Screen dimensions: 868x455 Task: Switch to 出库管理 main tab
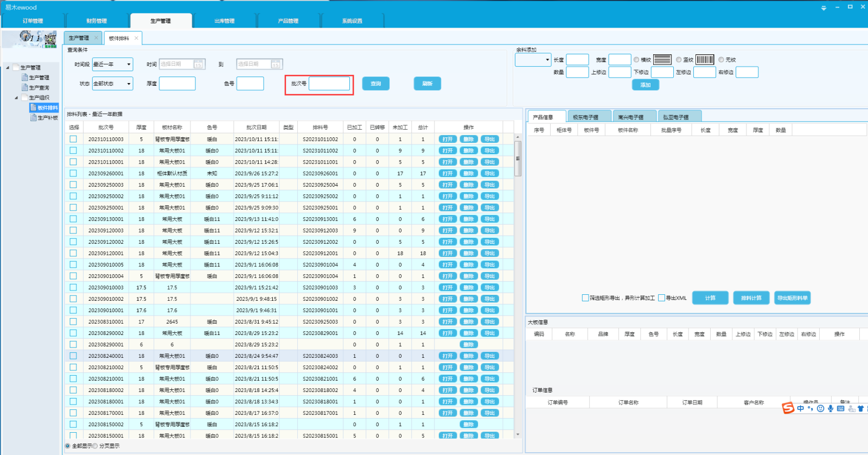[224, 21]
